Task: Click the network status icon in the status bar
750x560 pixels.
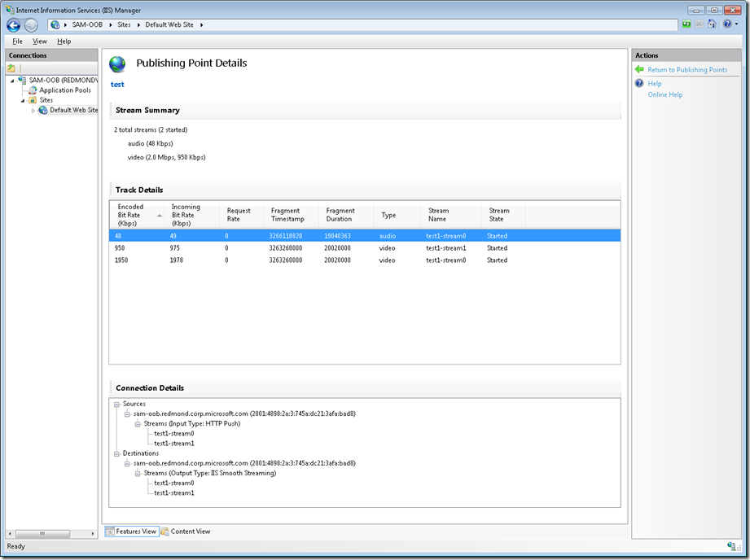Action: tap(731, 546)
